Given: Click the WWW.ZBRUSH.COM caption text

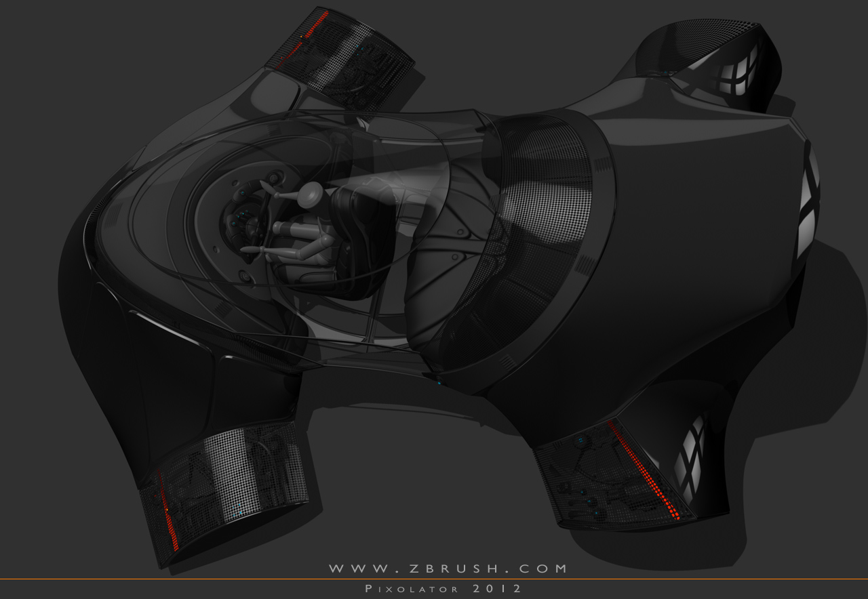Looking at the screenshot, I should point(448,569).
